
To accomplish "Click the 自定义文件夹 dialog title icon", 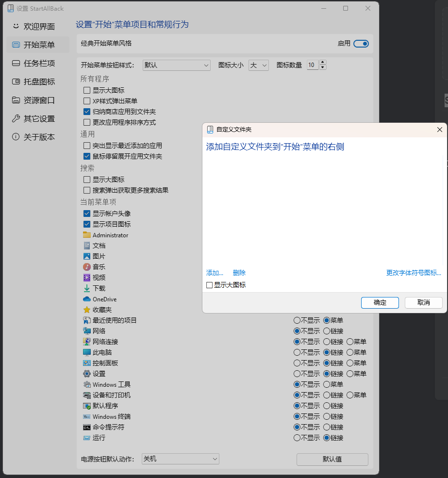I will 210,130.
